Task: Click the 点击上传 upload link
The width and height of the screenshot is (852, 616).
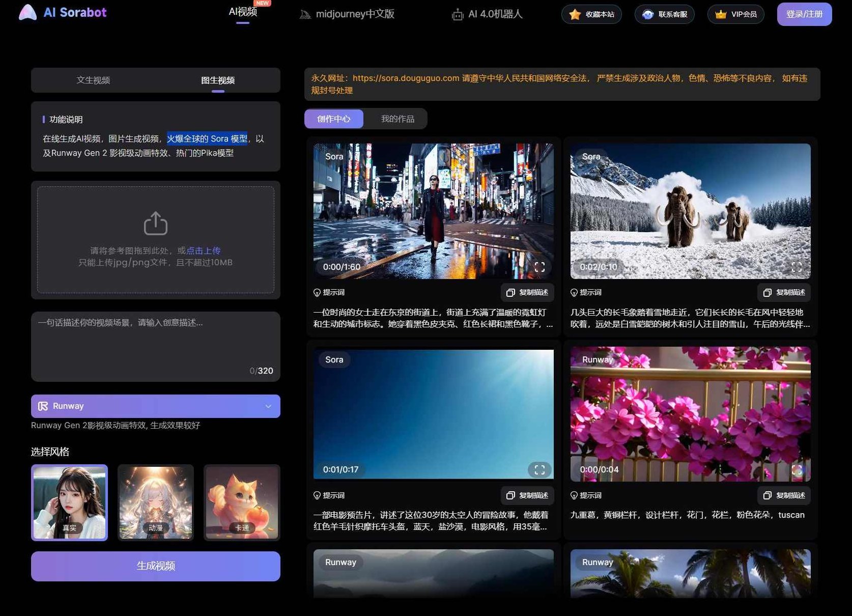Action: click(x=206, y=250)
